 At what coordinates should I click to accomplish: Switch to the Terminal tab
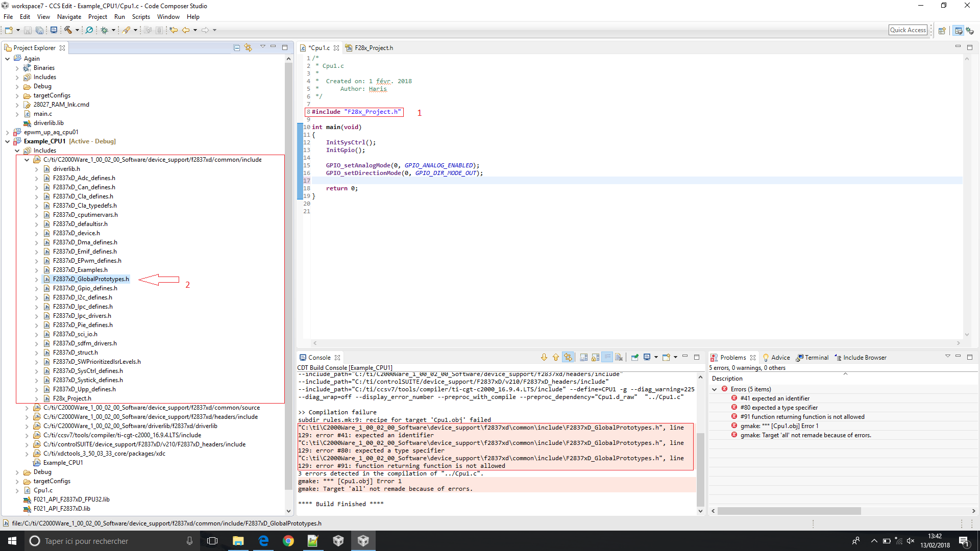[x=813, y=358]
